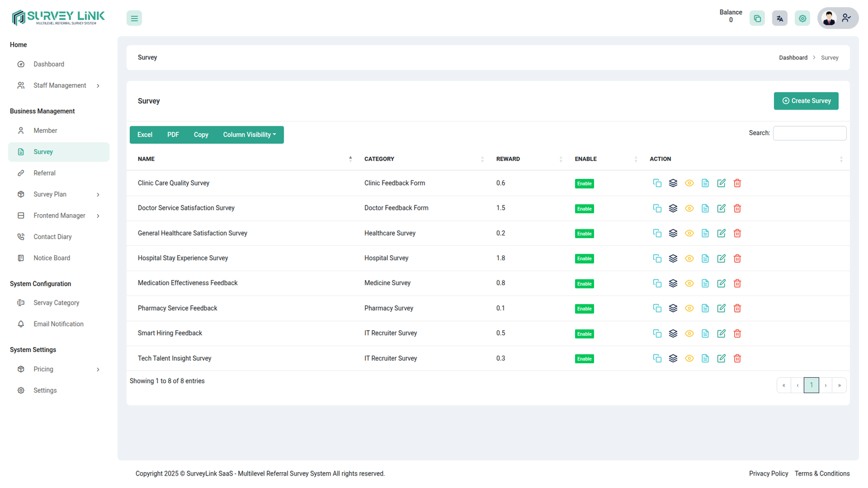868x488 pixels.
Task: Click the Search input field
Action: tap(809, 133)
